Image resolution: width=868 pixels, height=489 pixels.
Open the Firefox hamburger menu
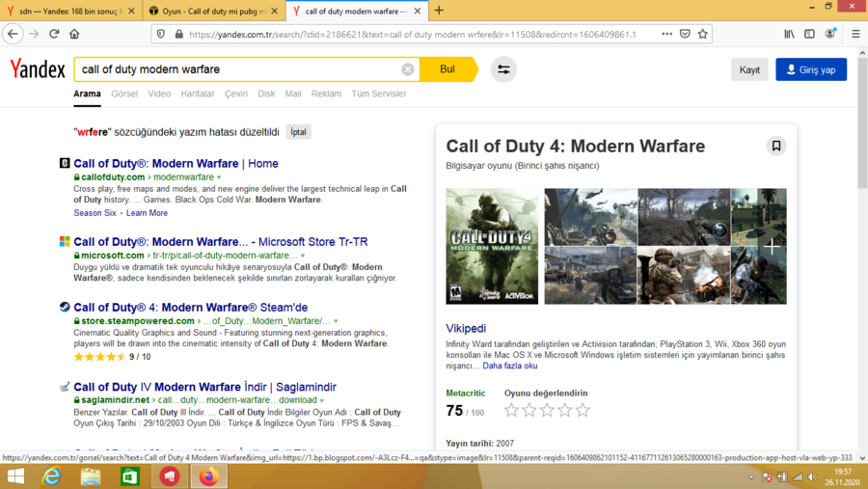[x=855, y=34]
